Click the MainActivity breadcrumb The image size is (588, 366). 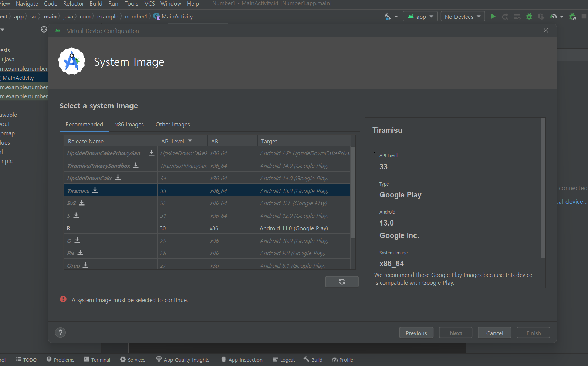[x=173, y=17]
